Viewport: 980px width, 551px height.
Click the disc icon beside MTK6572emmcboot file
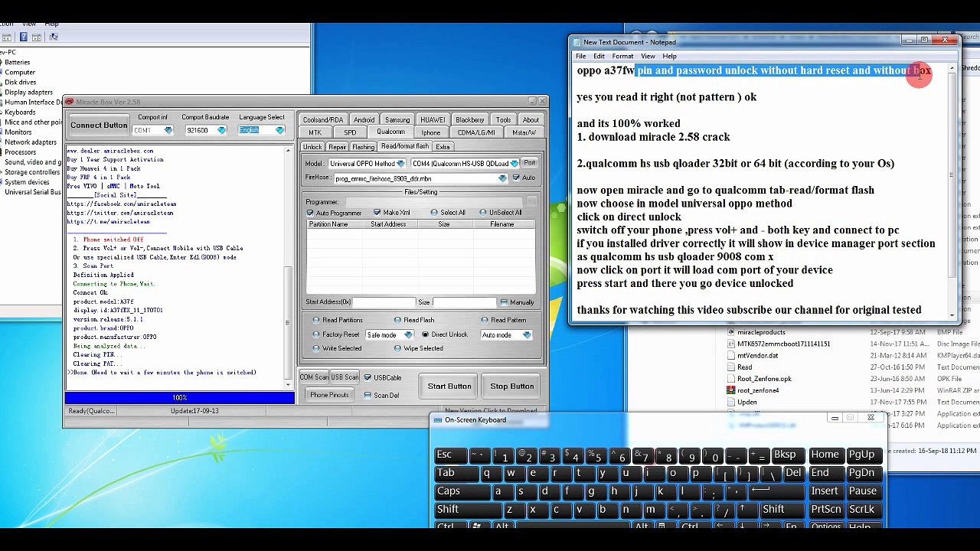731,344
